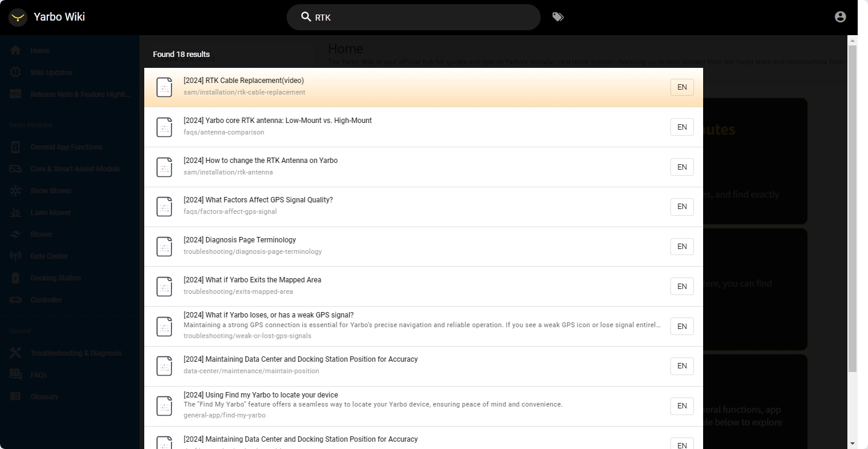Click the document icon for Exits the Mapped Area

coord(164,287)
